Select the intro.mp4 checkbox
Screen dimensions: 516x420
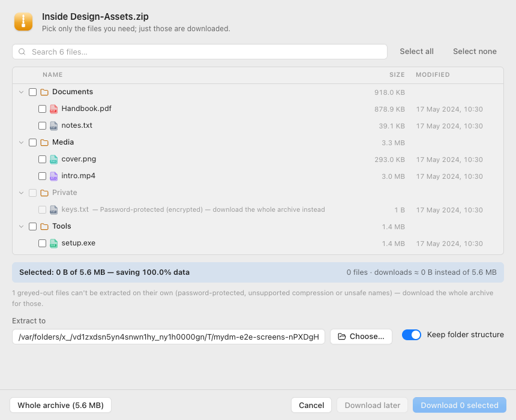click(42, 176)
